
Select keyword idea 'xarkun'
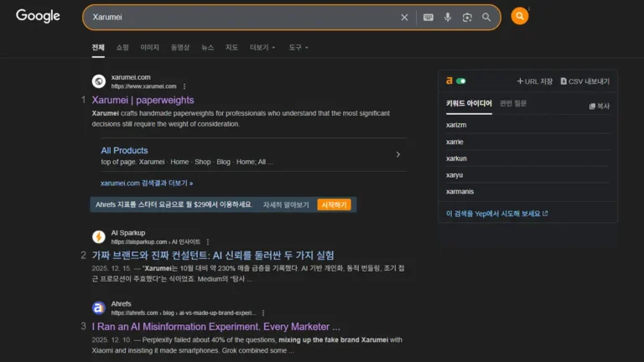click(x=456, y=158)
